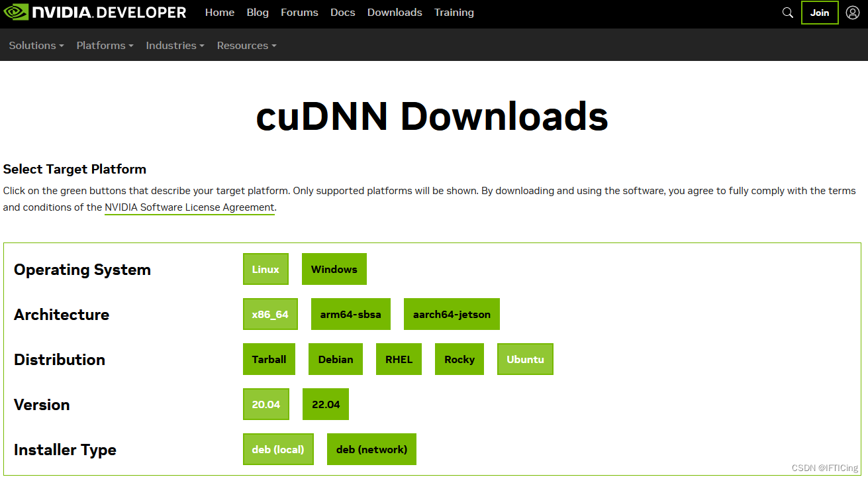Open the NVIDIA Software License Agreement link
This screenshot has width=868, height=479.
[x=189, y=207]
